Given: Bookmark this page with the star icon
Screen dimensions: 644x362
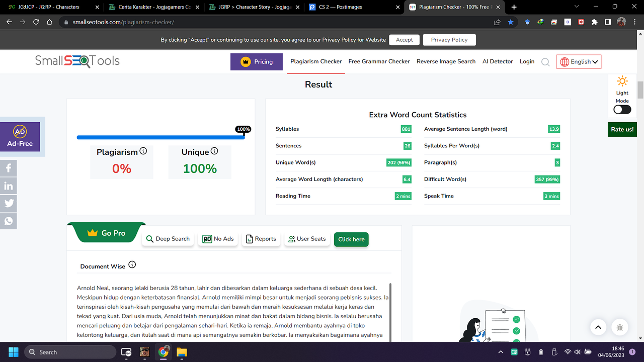Looking at the screenshot, I should coord(511,22).
